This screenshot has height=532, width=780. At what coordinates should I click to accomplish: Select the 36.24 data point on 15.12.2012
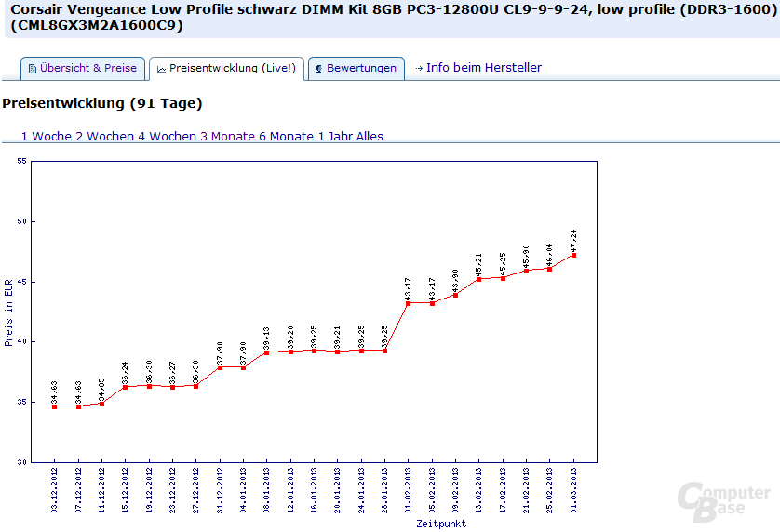coord(125,387)
